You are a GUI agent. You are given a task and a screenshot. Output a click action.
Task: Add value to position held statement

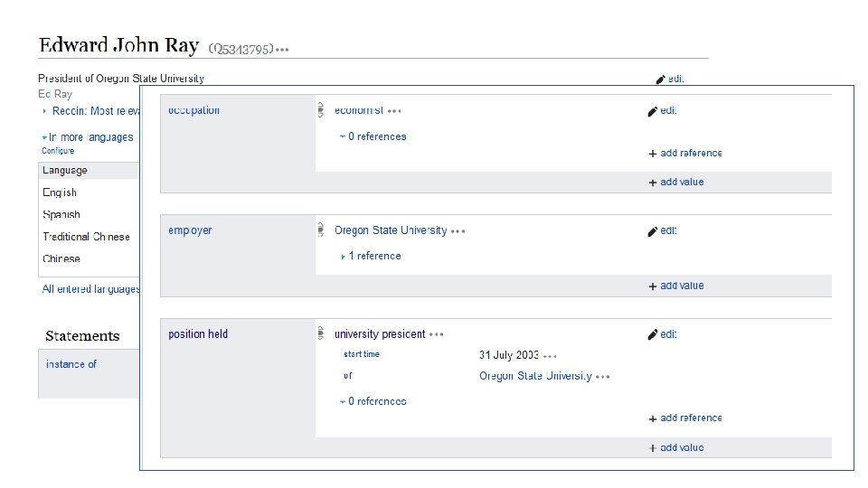click(x=676, y=447)
